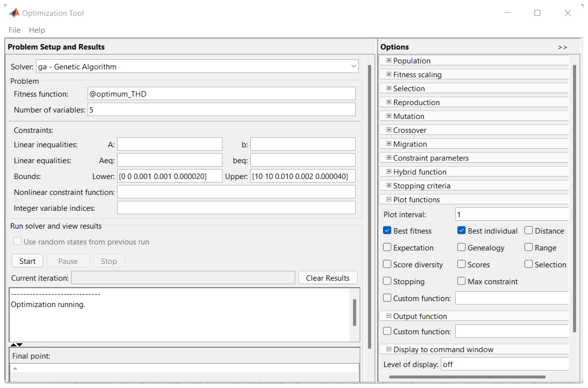
Task: Collapse the Output function section
Action: pyautogui.click(x=389, y=316)
